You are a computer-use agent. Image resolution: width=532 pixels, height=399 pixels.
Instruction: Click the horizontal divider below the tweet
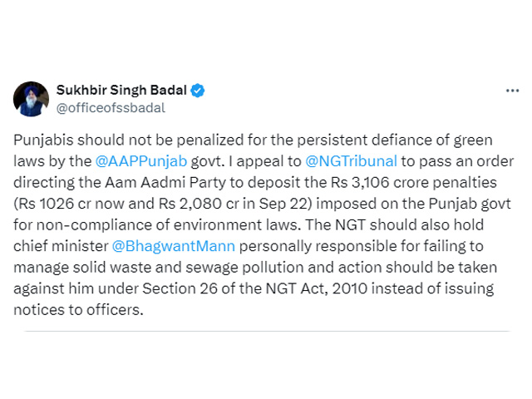pos(267,331)
